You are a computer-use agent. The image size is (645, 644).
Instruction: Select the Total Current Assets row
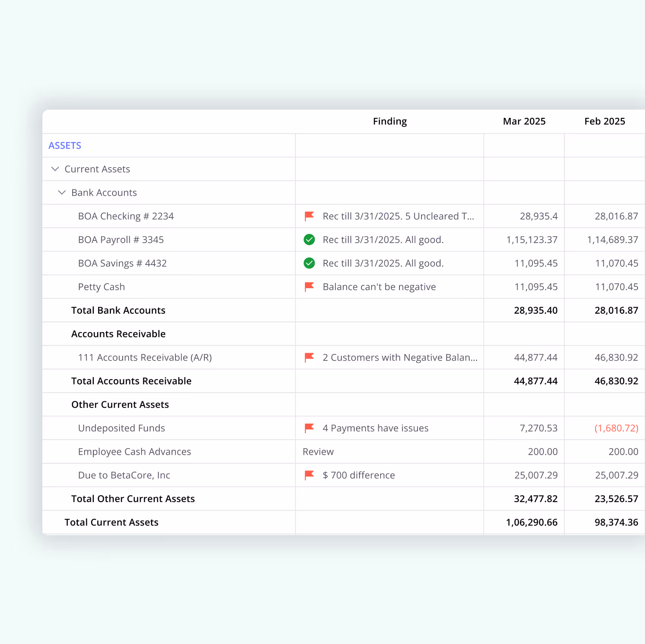111,522
